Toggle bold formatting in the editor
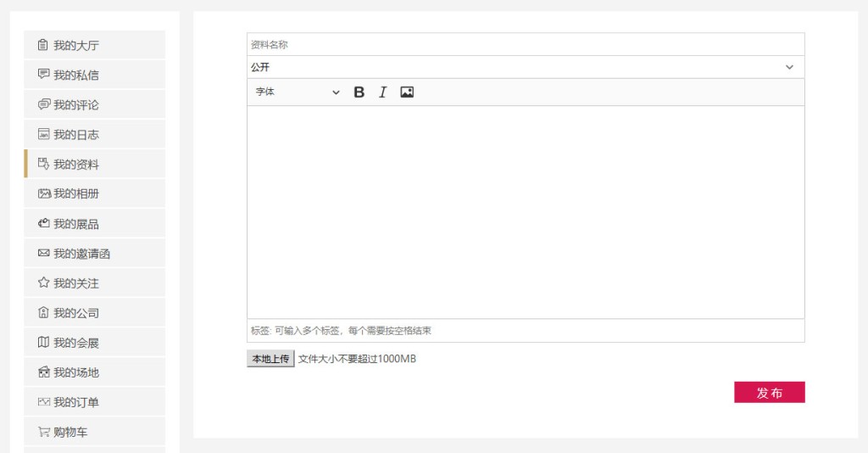This screenshot has width=868, height=453. click(359, 92)
